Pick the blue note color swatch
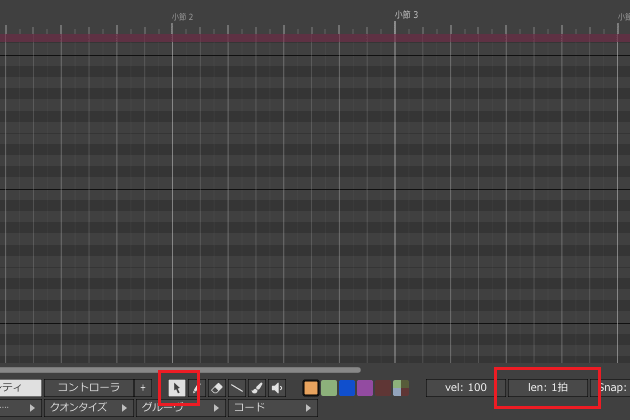The image size is (630, 420). pyautogui.click(x=347, y=388)
